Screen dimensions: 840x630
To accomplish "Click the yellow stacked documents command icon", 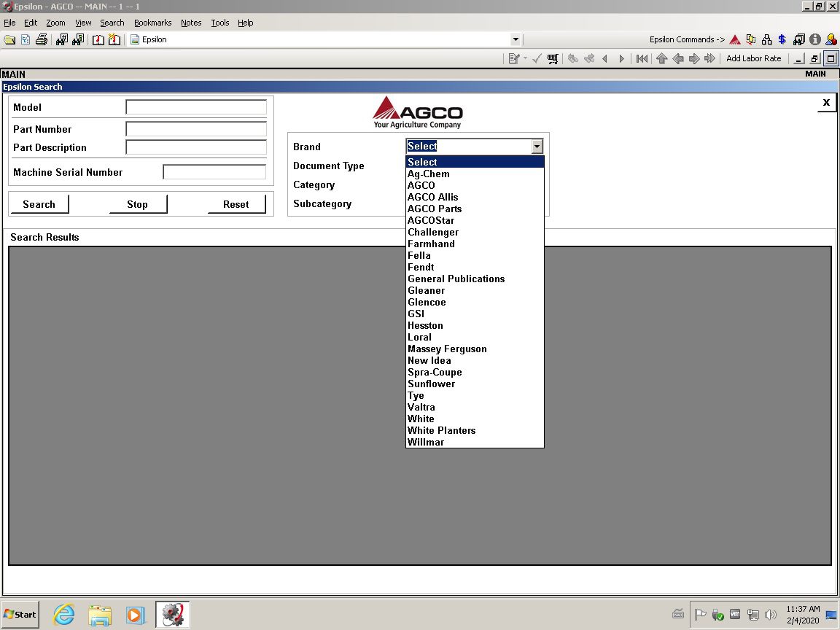I will (x=751, y=39).
